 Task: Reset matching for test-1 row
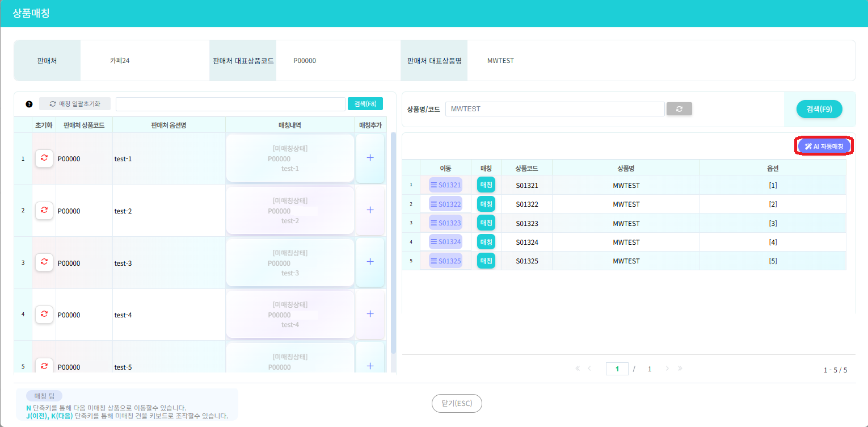44,158
